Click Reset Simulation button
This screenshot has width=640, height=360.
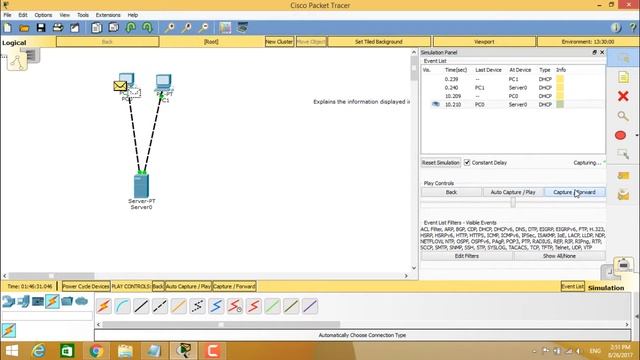point(441,162)
